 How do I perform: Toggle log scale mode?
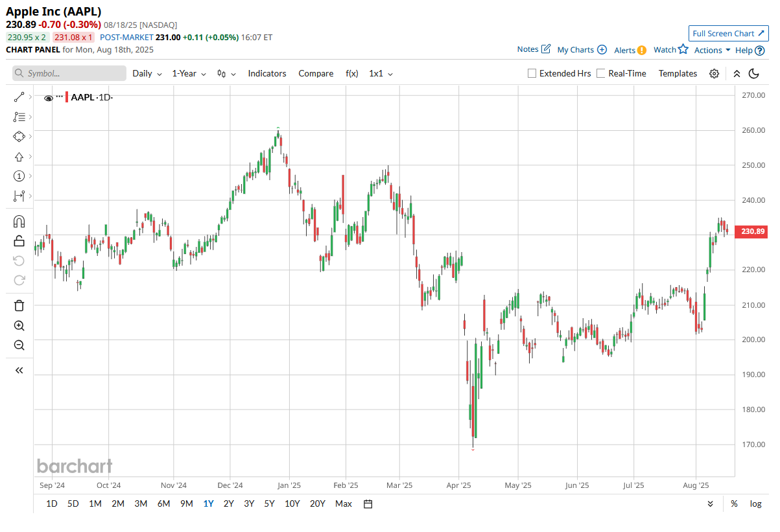tap(755, 503)
